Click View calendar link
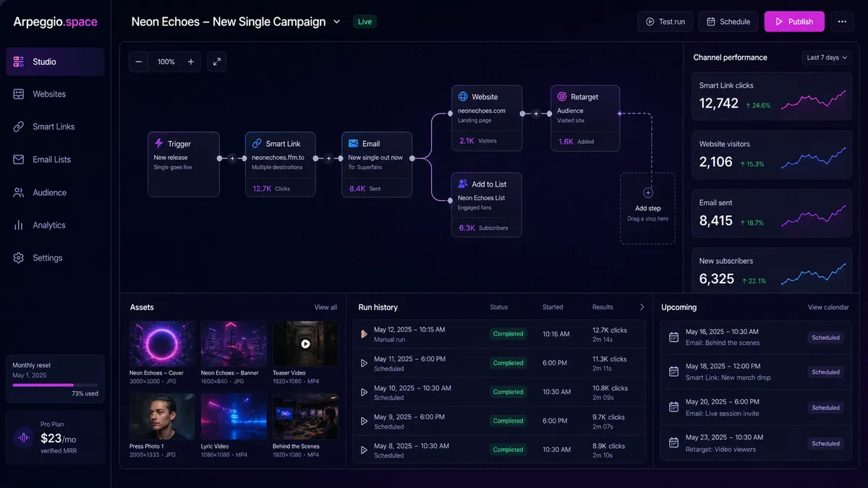Viewport: 868px width, 488px height. [x=828, y=307]
